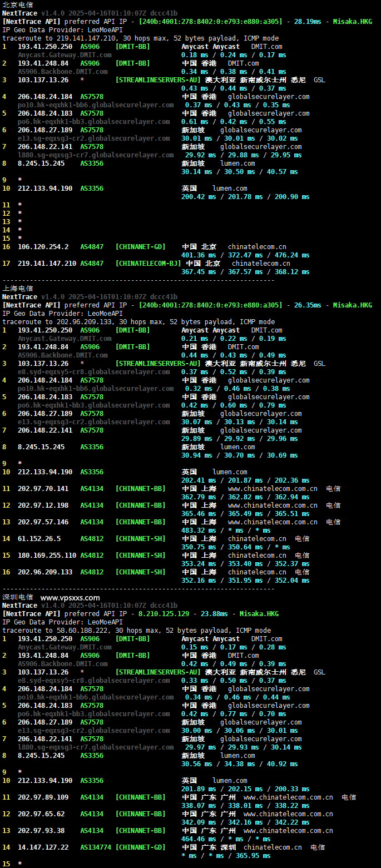Select latency 201.89 ms / 202.15 ms / 200.33 ms
This screenshot has height=868, width=381.
(245, 789)
